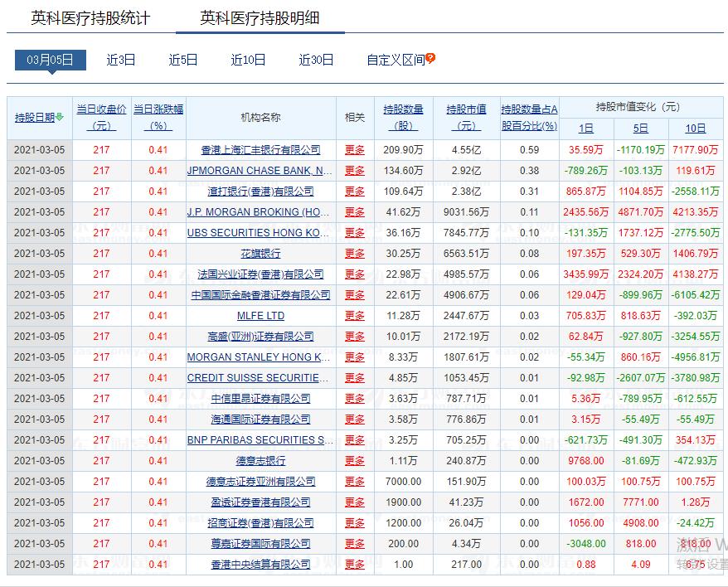This screenshot has width=728, height=587.
Task: Open 渣打银行(香港)有限公司 link
Action: (x=260, y=192)
